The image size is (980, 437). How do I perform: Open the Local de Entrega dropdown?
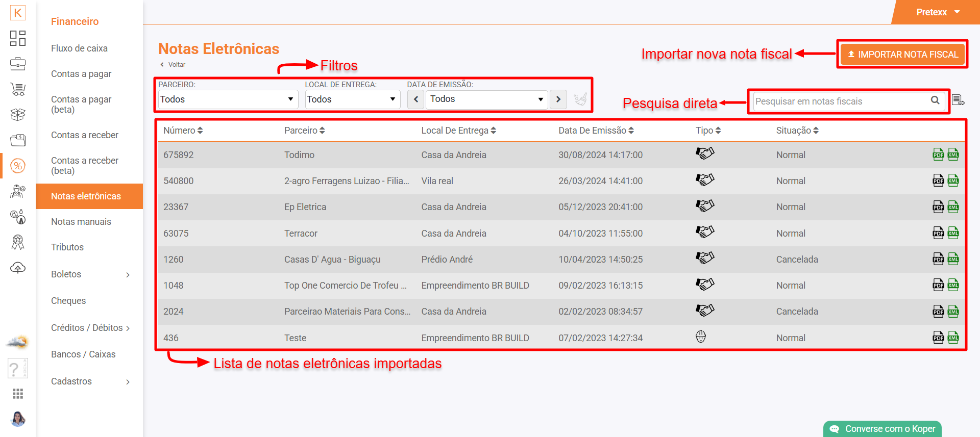click(x=352, y=99)
